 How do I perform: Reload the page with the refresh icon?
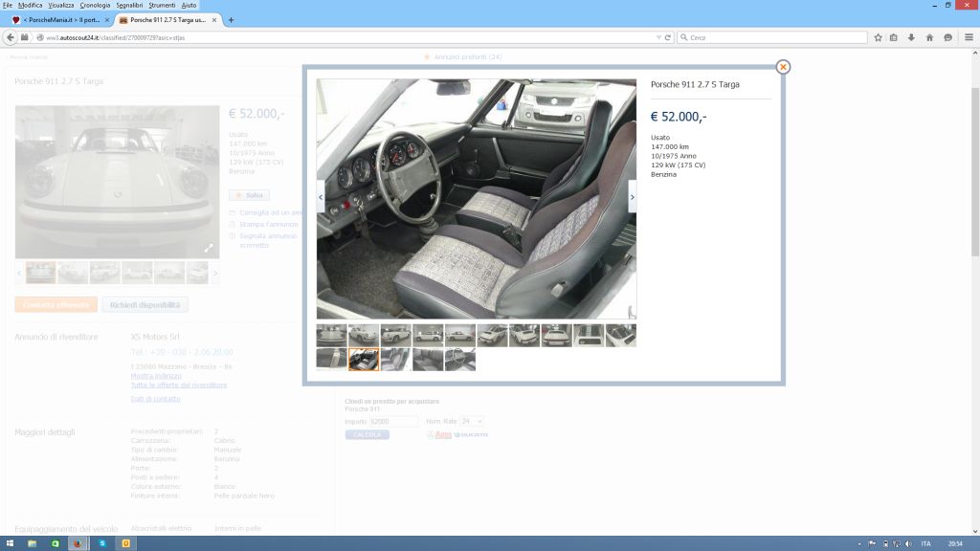click(667, 37)
